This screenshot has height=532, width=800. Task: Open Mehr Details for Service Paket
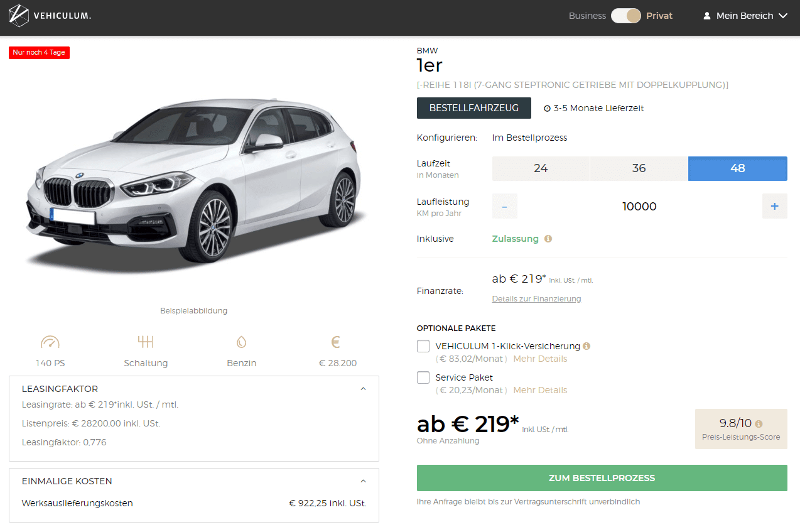(540, 390)
